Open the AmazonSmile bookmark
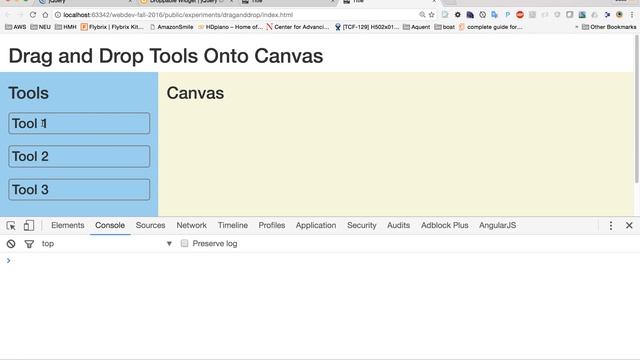Image resolution: width=640 pixels, height=360 pixels. tap(171, 27)
